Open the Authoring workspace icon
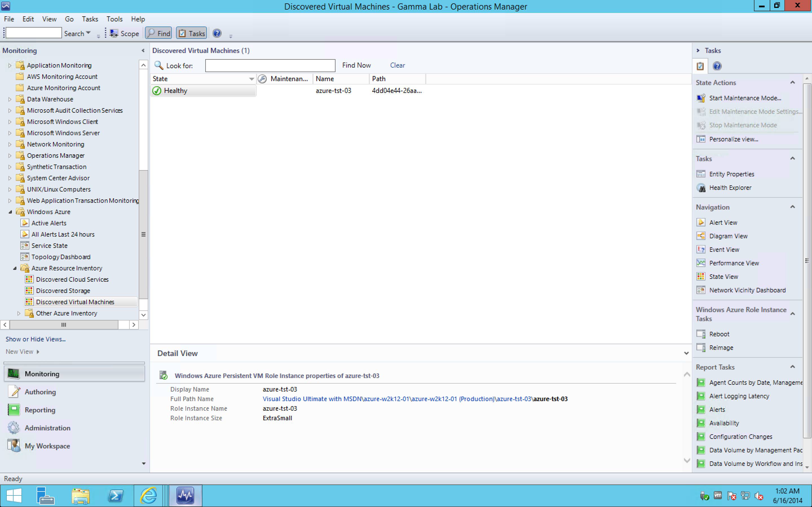The width and height of the screenshot is (812, 507). coord(14,392)
